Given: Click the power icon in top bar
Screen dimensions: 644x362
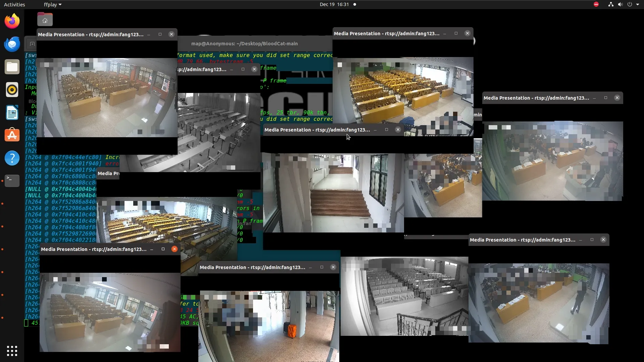Looking at the screenshot, I should (630, 4).
